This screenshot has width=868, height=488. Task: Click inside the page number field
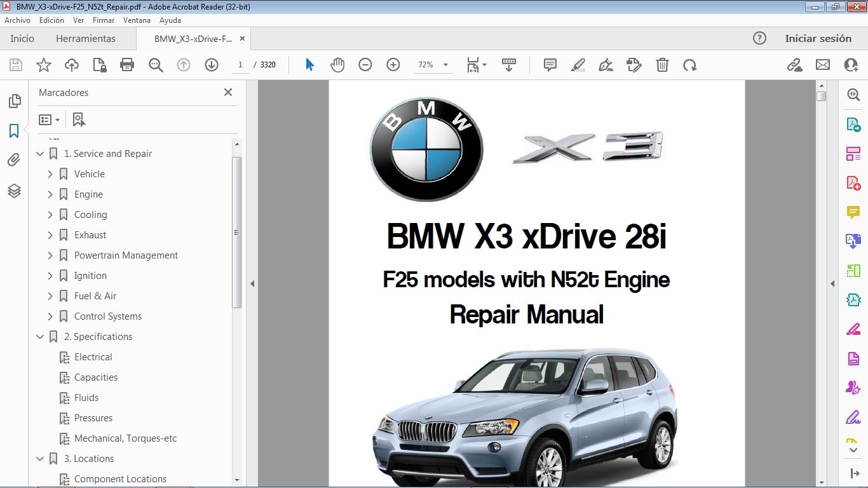[x=240, y=64]
